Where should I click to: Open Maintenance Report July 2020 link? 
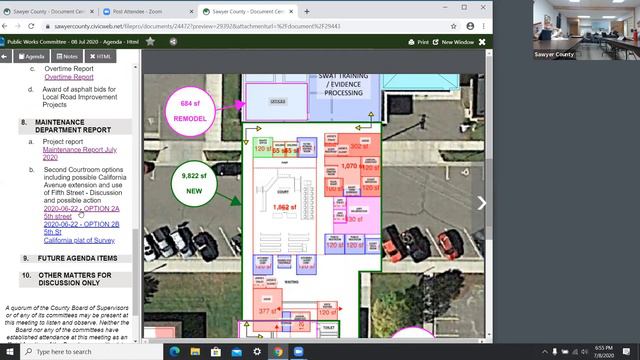click(x=80, y=153)
